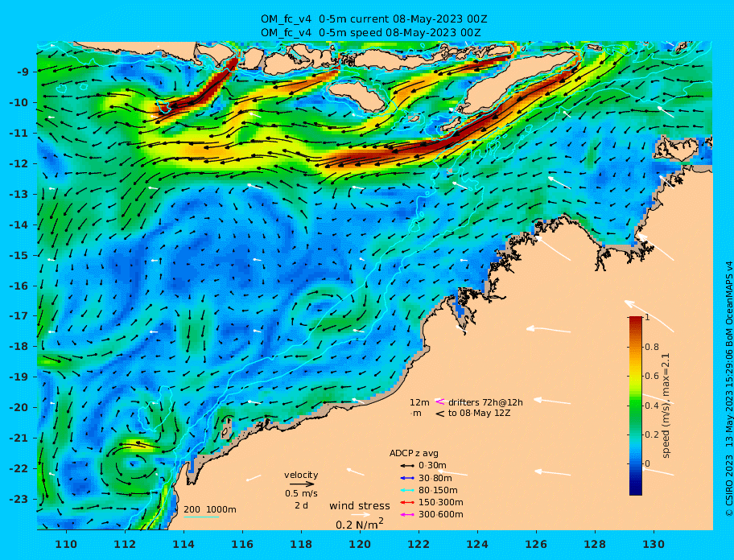The width and height of the screenshot is (734, 560).
Task: Click the longitude axis label '130'
Action: (x=654, y=544)
